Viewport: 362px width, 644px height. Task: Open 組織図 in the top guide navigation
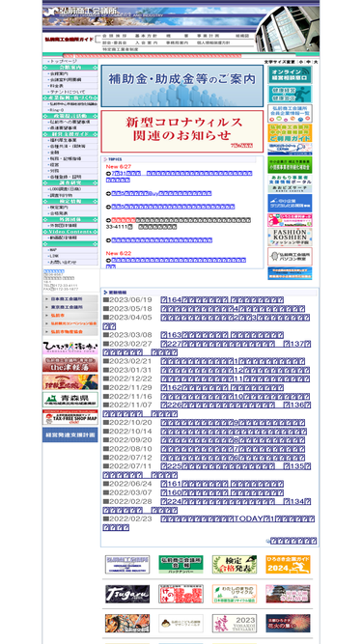(242, 36)
